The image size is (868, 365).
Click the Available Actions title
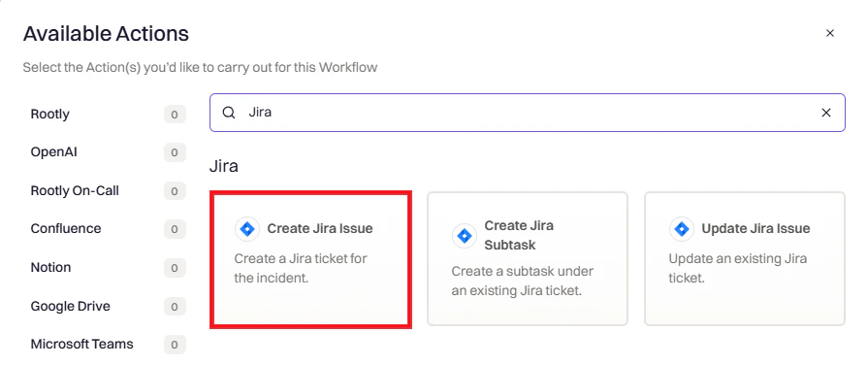click(106, 34)
